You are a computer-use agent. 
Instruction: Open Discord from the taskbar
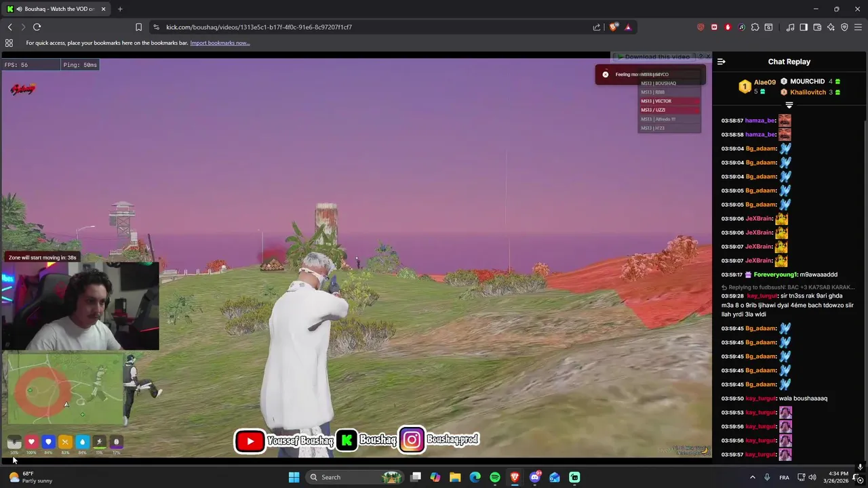535,477
